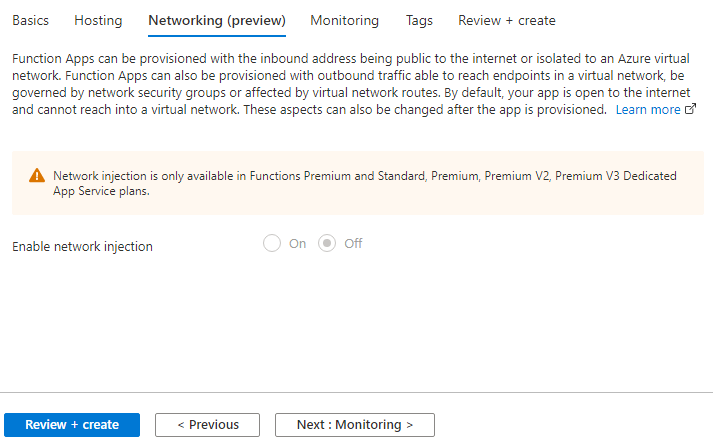Open the Tags tab

click(x=419, y=21)
